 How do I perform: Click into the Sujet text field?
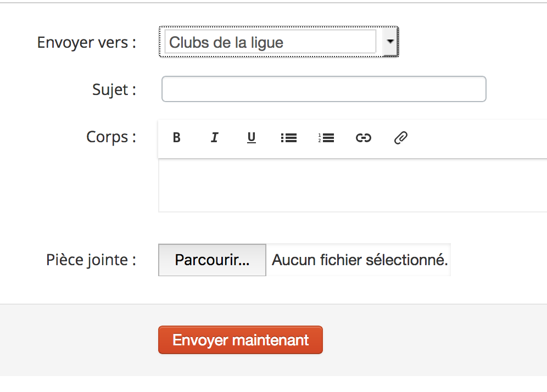(x=323, y=89)
